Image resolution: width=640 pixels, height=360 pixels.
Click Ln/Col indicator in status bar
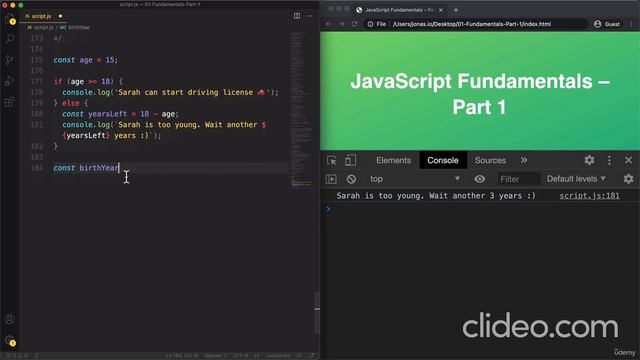(x=182, y=356)
